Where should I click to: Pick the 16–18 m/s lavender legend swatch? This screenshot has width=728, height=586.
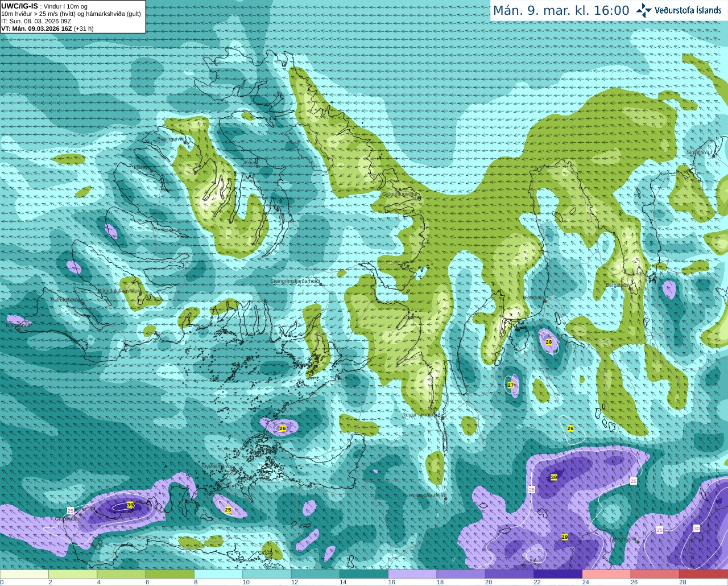[412, 574]
